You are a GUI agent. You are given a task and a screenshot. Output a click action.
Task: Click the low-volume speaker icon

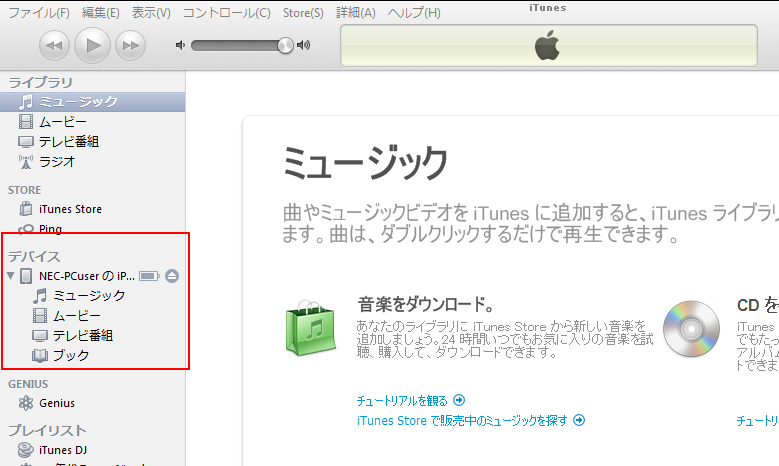pos(180,46)
